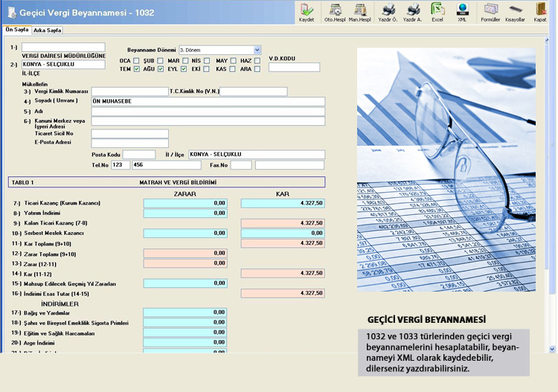
Task: Click the Vergi Kimlik Numarası field
Action: tap(129, 91)
